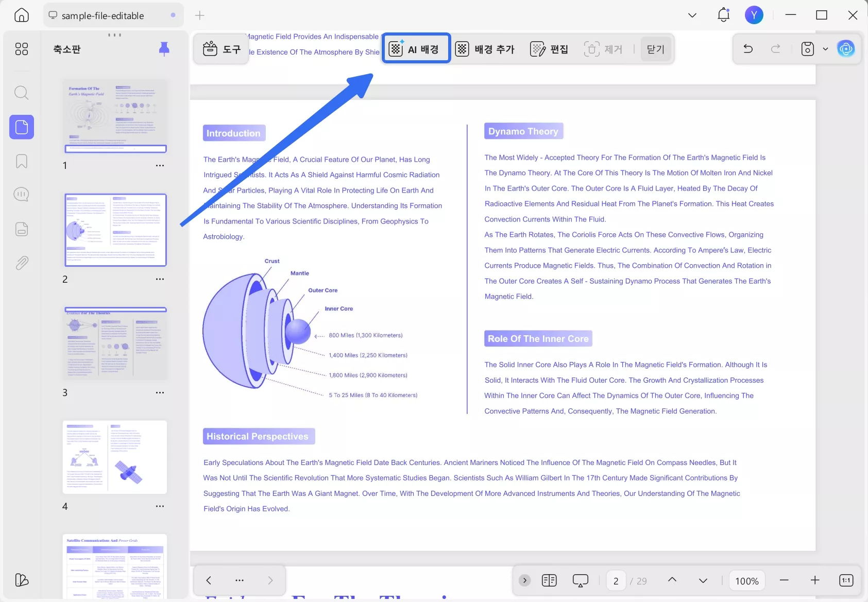Pin the 축소판 thumbnail panel
This screenshot has width=868, height=602.
164,49
